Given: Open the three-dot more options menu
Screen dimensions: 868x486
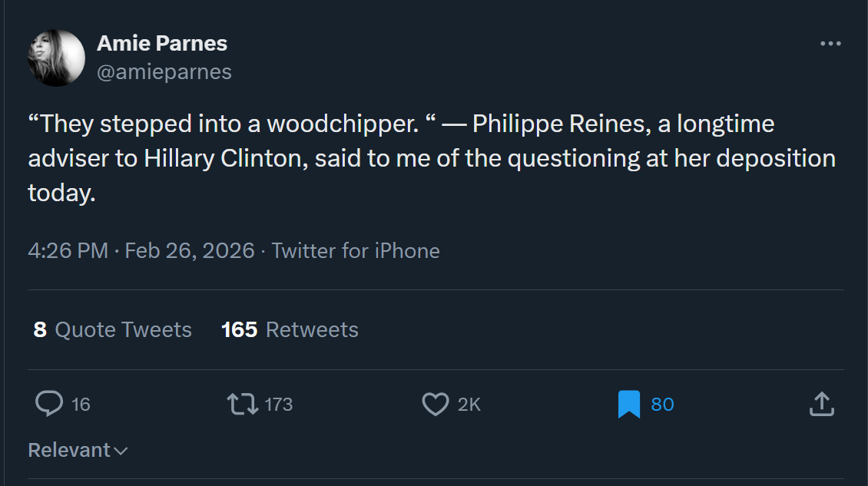Looking at the screenshot, I should [x=830, y=44].
